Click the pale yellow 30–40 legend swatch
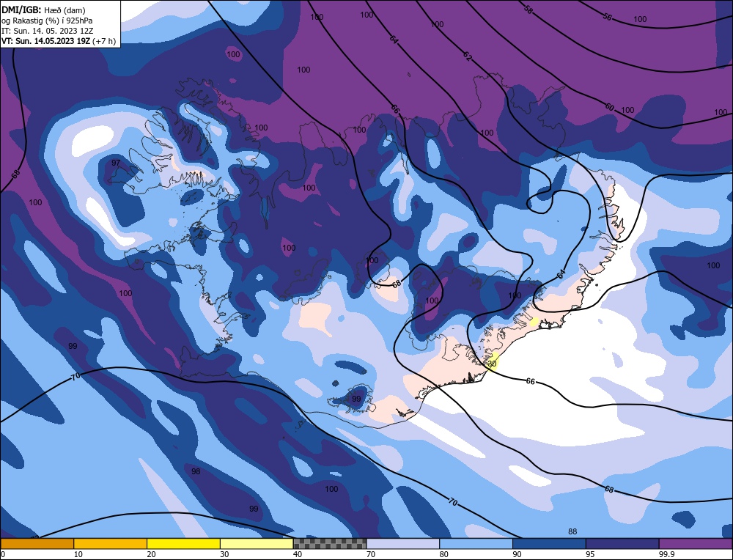733x560 pixels. (x=257, y=544)
